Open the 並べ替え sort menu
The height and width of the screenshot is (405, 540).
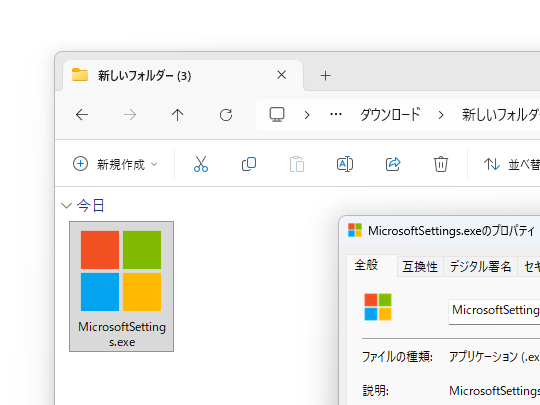tap(511, 164)
